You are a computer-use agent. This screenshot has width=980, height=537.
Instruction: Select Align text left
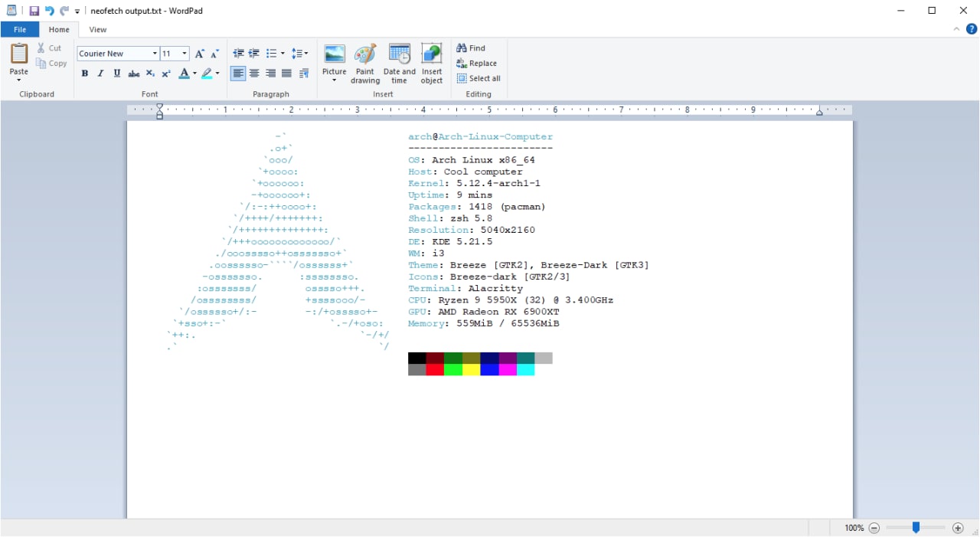coord(238,74)
